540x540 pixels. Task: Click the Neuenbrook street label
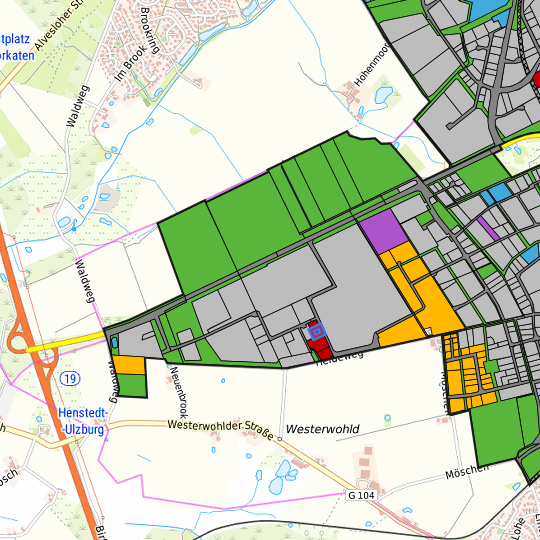179,392
